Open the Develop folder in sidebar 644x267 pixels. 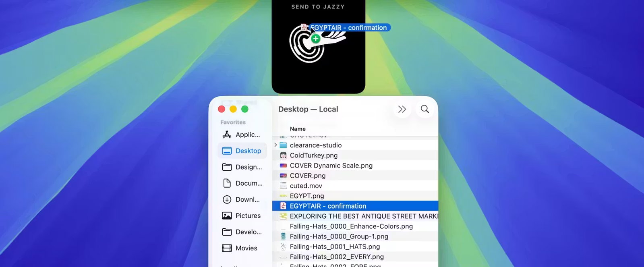[242, 232]
